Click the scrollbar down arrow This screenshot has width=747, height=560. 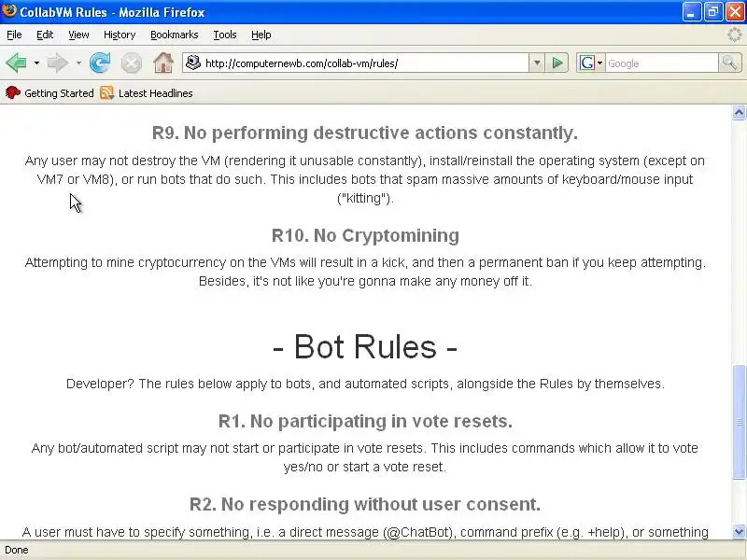coord(739,531)
